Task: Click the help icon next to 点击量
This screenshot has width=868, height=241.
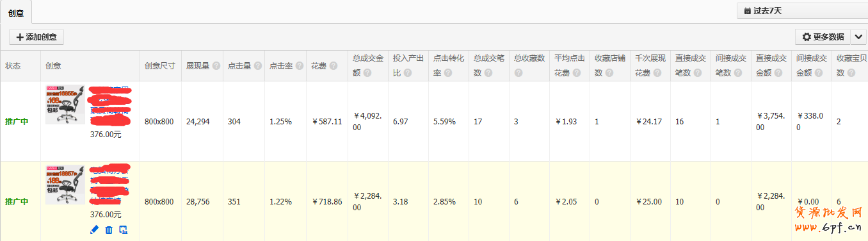Action: (x=257, y=66)
